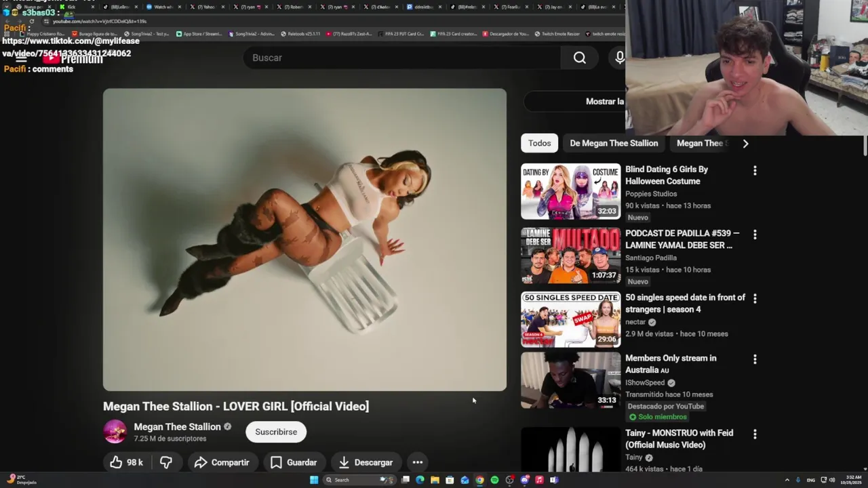Screen dimensions: 868x488
Task: Start voice search with microphone icon
Action: [619, 58]
